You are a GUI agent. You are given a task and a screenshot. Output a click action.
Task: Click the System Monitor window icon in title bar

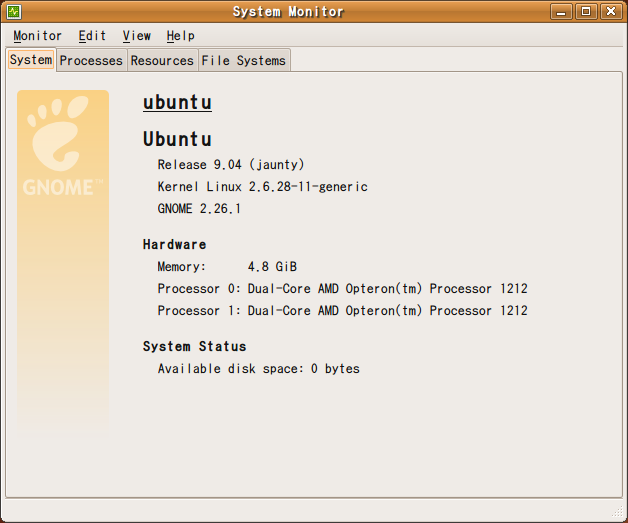click(x=13, y=12)
